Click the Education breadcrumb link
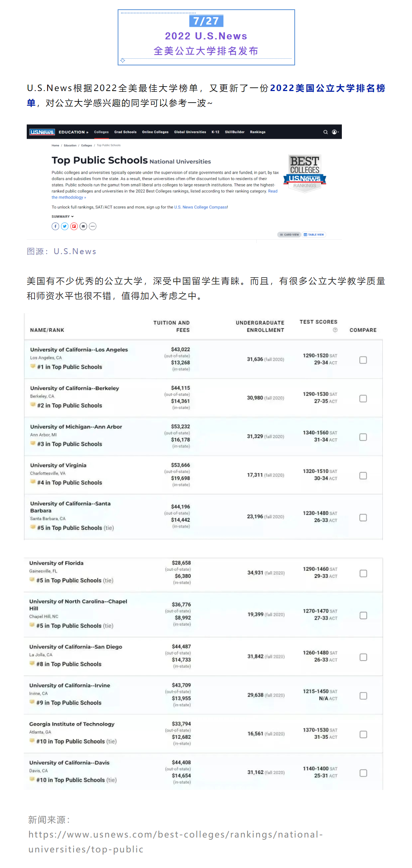This screenshot has width=412, height=868. coord(70,145)
